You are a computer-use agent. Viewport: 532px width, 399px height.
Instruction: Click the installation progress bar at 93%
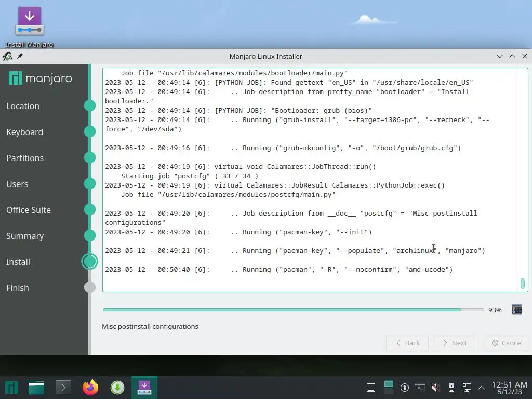(x=293, y=310)
